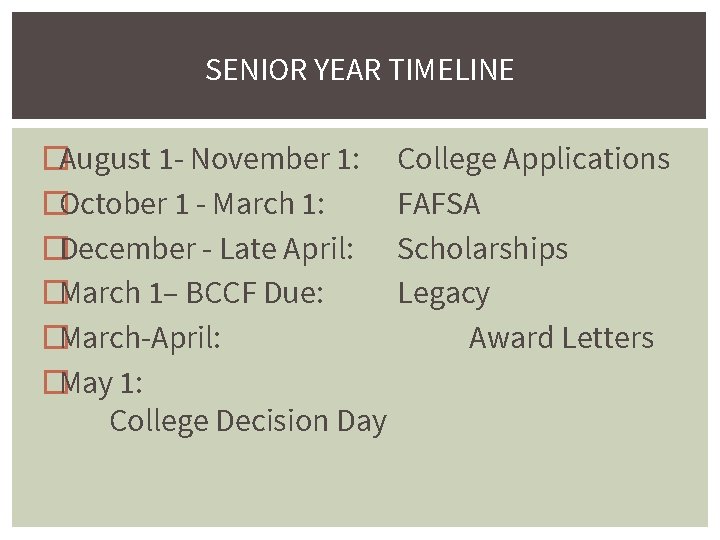Click the word Scholarships
The image size is (720, 540).
pos(482,248)
